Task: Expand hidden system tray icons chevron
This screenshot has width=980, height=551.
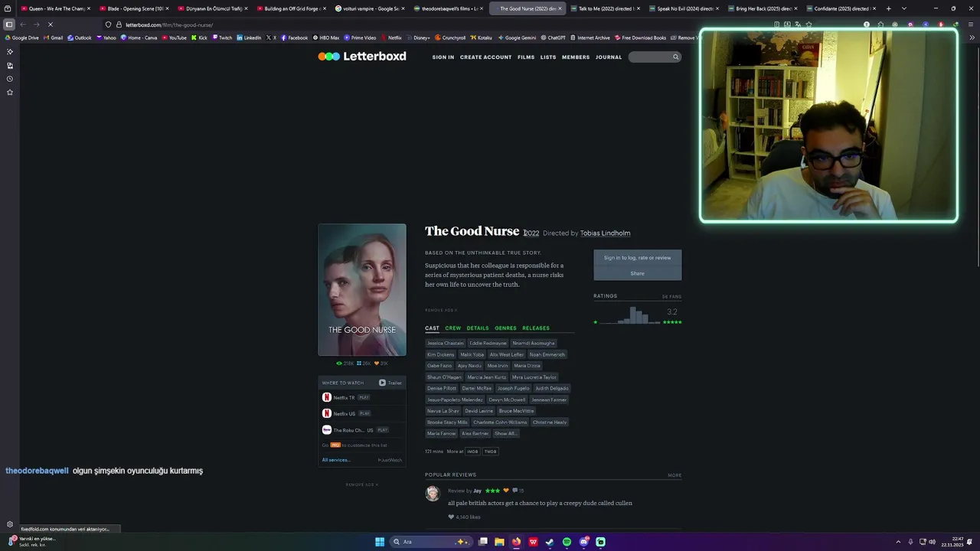Action: coord(898,542)
